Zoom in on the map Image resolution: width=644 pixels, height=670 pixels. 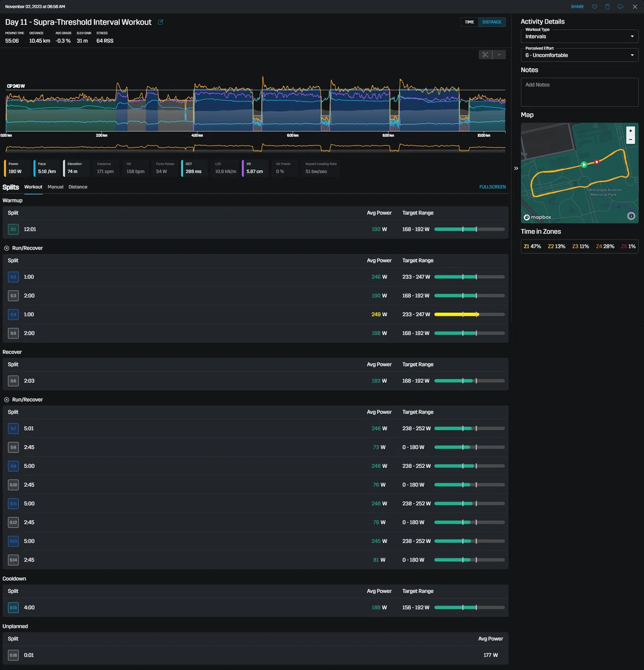click(631, 130)
